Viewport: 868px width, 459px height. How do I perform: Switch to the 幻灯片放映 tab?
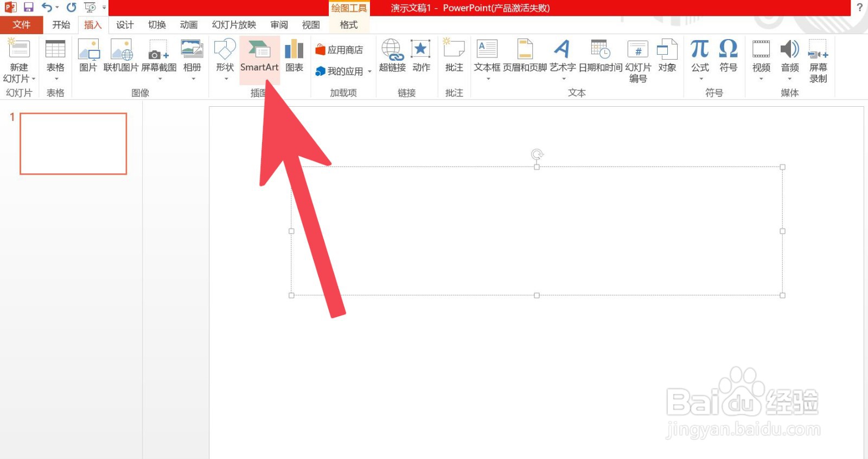(234, 25)
